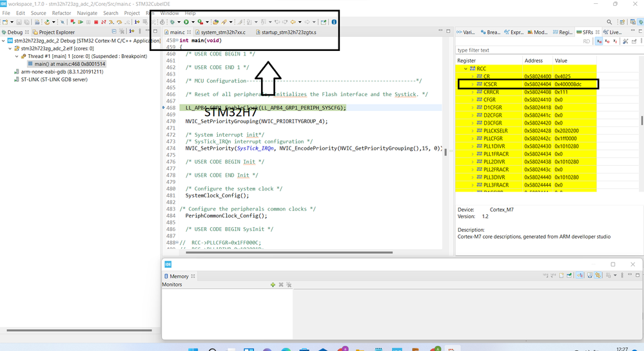Open the External Tools dropdown arrow
The image size is (644, 351).
click(x=208, y=22)
